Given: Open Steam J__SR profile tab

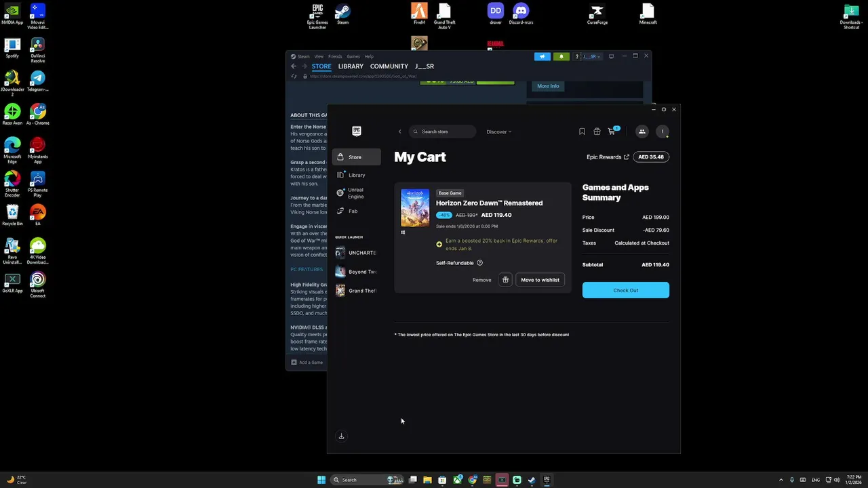Looking at the screenshot, I should (x=425, y=66).
